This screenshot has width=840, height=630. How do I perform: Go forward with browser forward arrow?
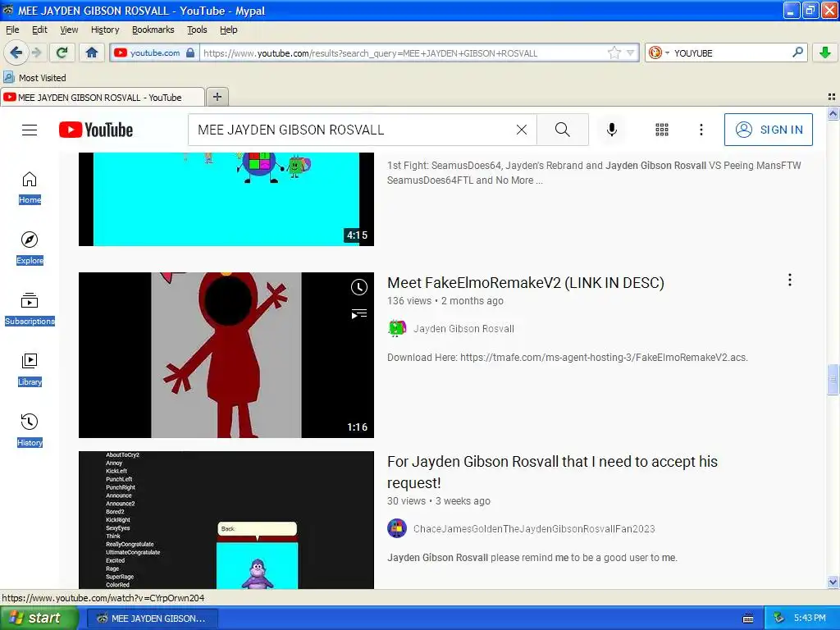pyautogui.click(x=36, y=52)
